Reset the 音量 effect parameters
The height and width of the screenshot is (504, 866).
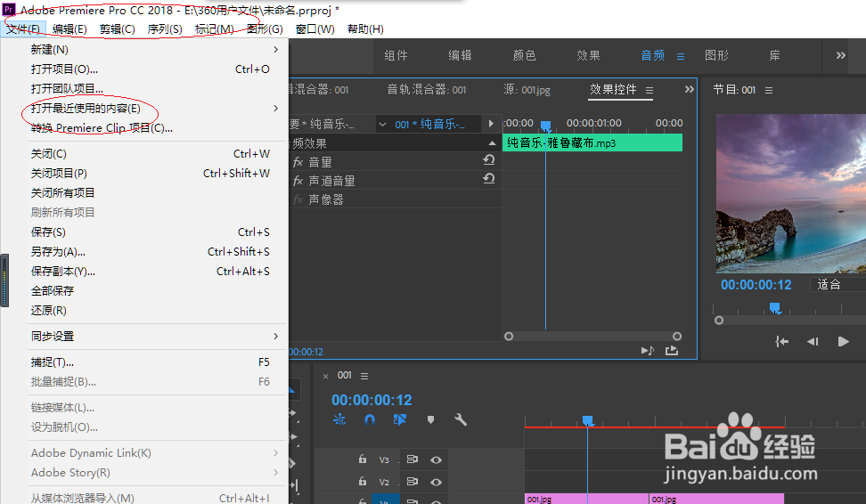point(489,160)
